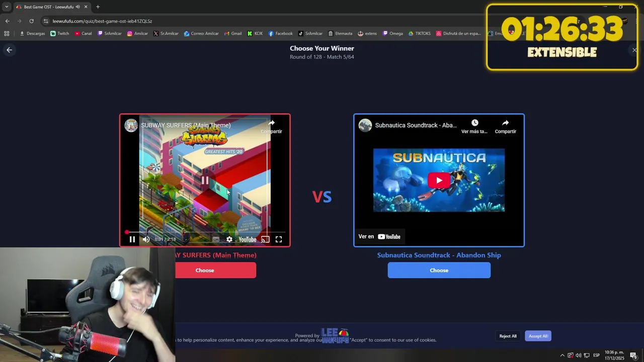Close the Best Game OST tab

click(x=86, y=7)
